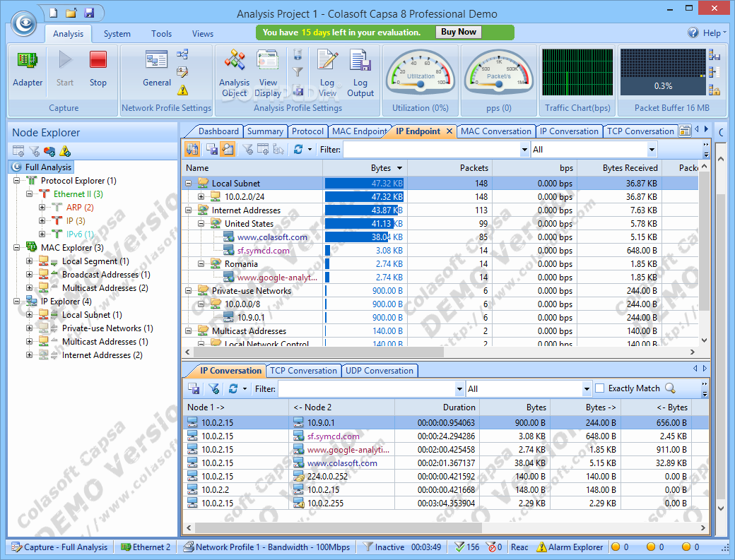Expand the ARP protocol node

tap(42, 207)
